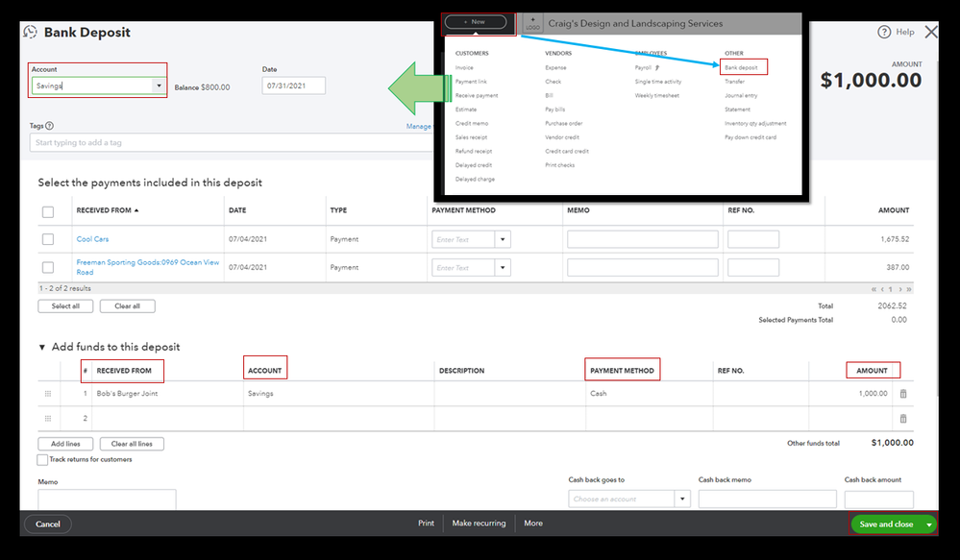Close the Bank Deposit form with X
The width and height of the screenshot is (960, 560).
pos(930,32)
